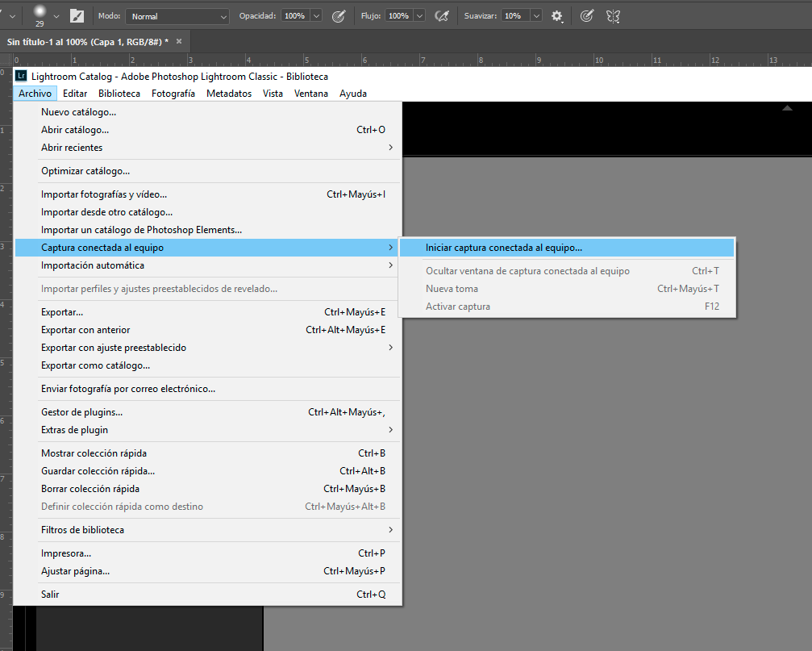Open the Metadatos menu
This screenshot has width=812, height=651.
(229, 94)
